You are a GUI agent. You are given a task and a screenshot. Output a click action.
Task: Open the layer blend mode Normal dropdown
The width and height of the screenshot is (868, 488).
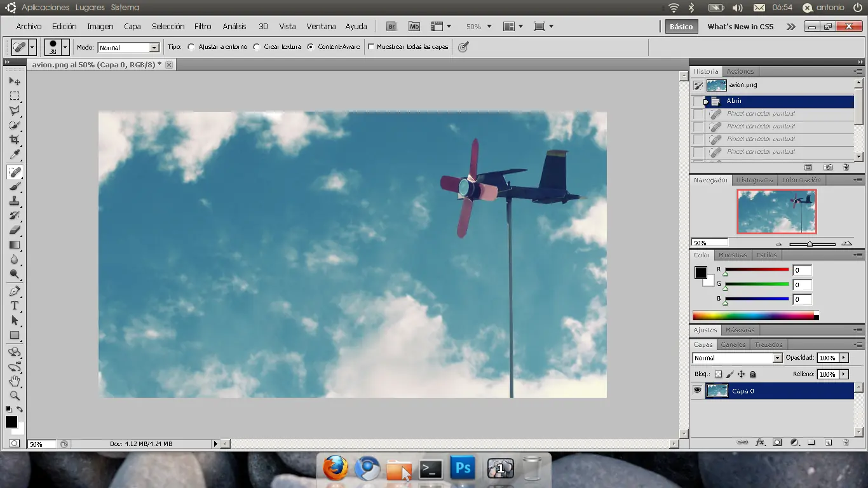click(737, 358)
